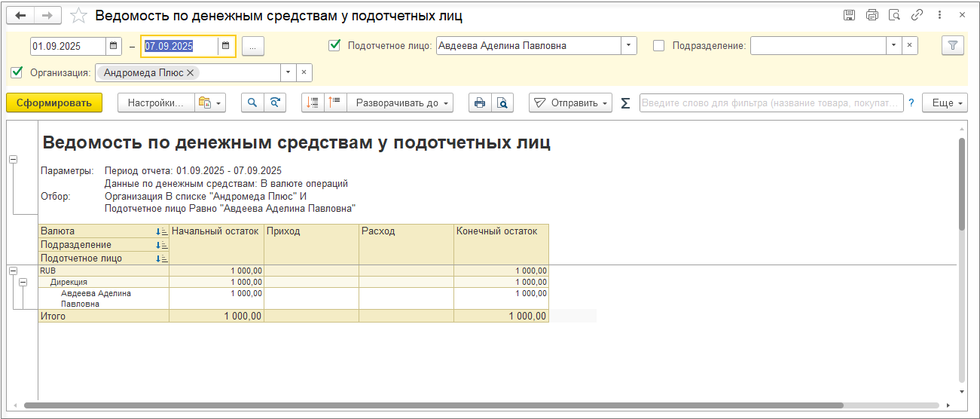Open the report variants icon dropdown
Image resolution: width=980 pixels, height=419 pixels.
tap(210, 103)
